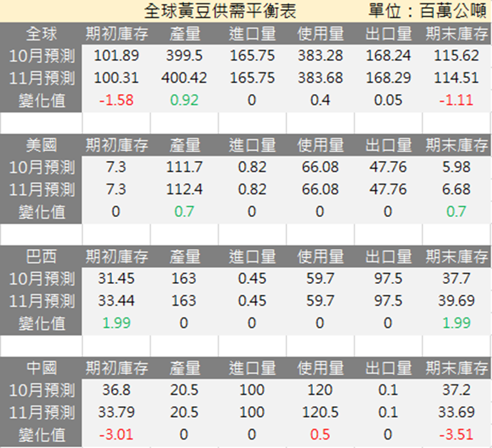The height and width of the screenshot is (448, 492).
Task: Click 全球 11月預測 production value 400.42
Action: coord(184,78)
